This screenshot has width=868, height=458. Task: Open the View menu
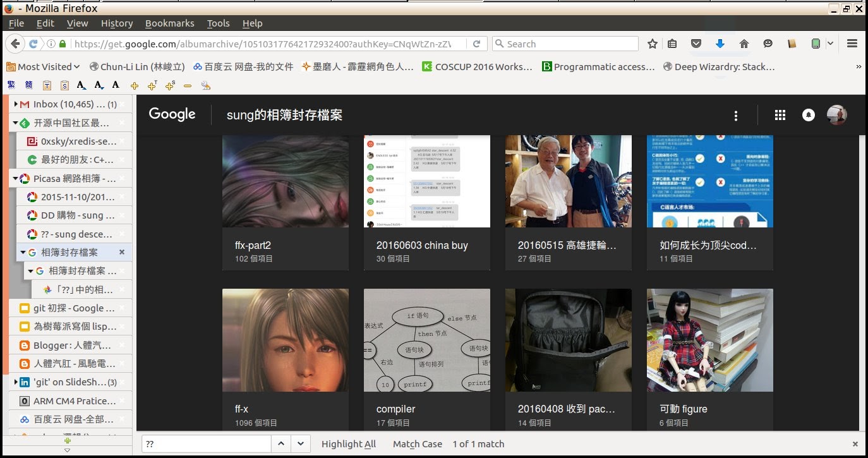[78, 23]
